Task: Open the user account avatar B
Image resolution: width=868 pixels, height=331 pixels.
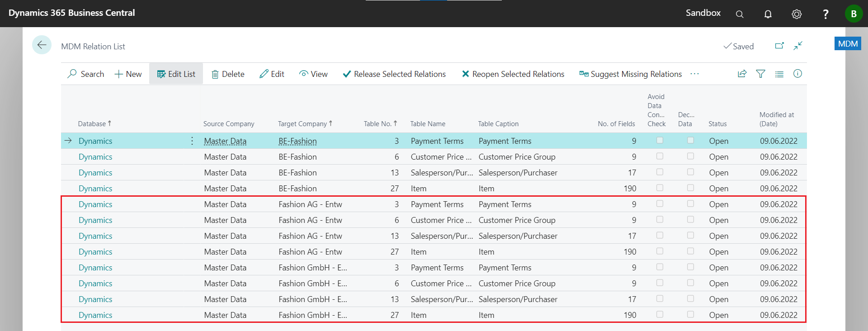Action: tap(854, 14)
